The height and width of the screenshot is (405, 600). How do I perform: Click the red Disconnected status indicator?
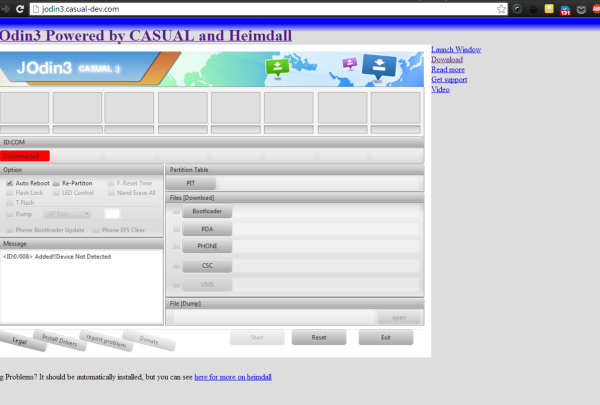25,156
